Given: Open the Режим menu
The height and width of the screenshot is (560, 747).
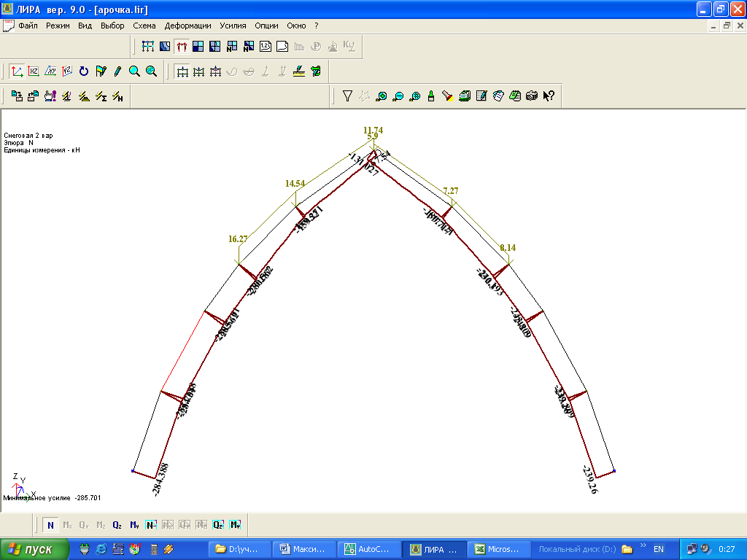Looking at the screenshot, I should 58,26.
